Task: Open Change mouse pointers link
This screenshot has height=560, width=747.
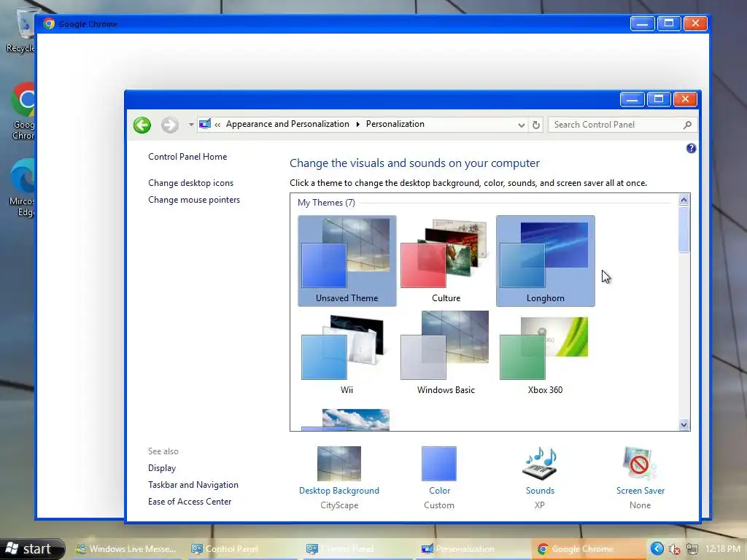Action: pyautogui.click(x=194, y=200)
